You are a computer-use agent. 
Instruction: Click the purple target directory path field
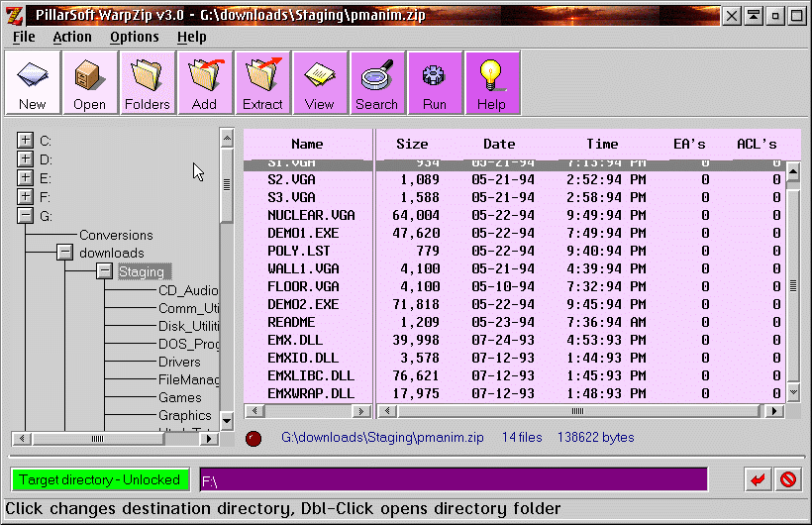pyautogui.click(x=453, y=480)
